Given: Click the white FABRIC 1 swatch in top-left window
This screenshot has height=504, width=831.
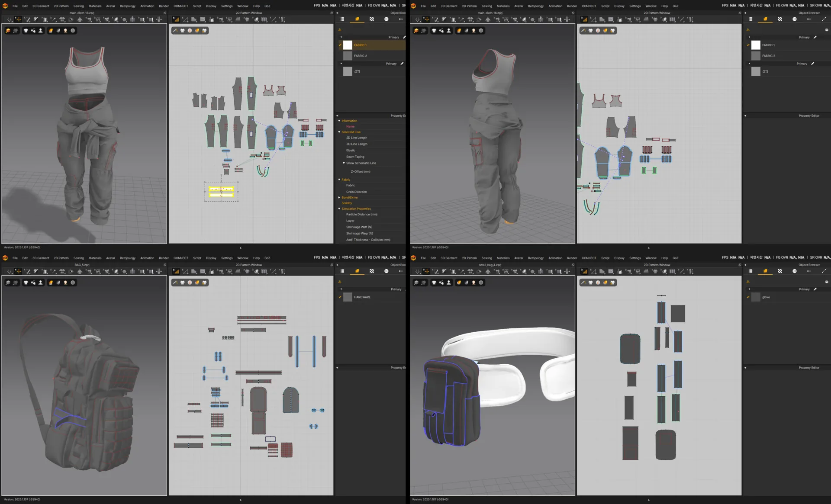Looking at the screenshot, I should (348, 45).
